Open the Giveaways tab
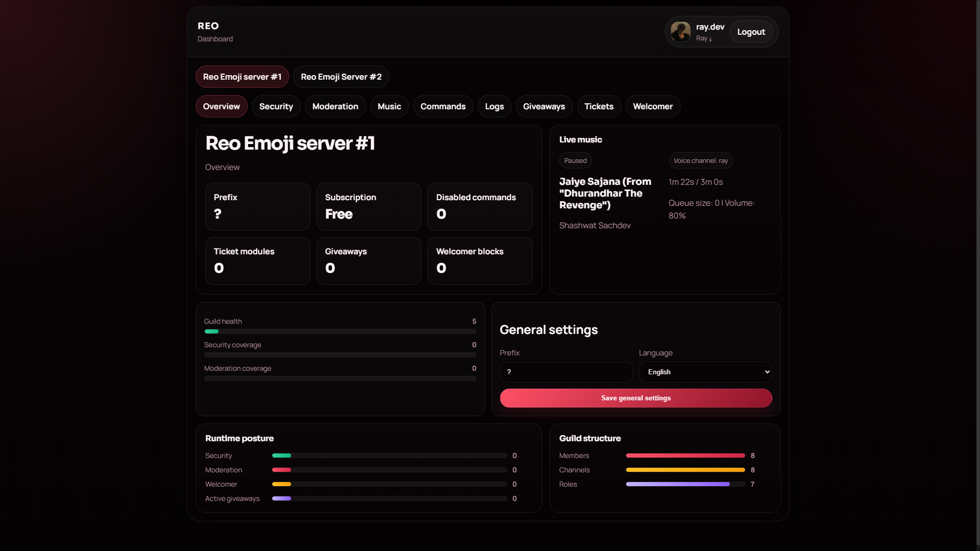Viewport: 980px width, 551px height. pos(544,106)
